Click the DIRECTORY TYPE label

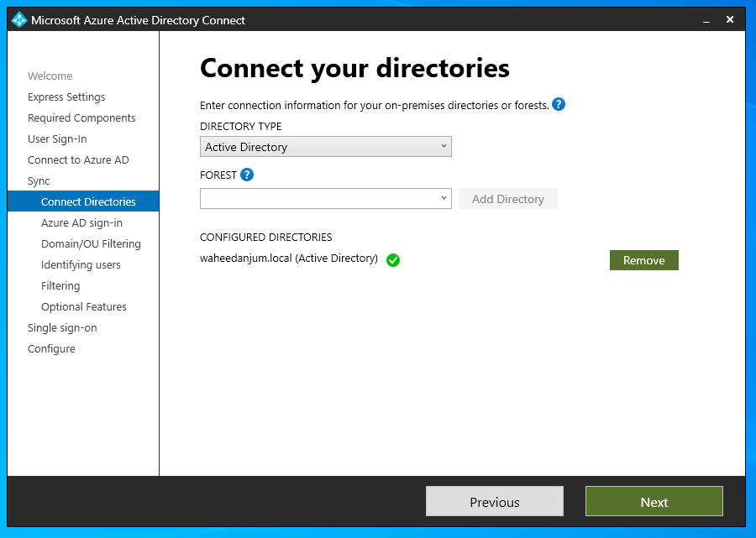tap(240, 126)
